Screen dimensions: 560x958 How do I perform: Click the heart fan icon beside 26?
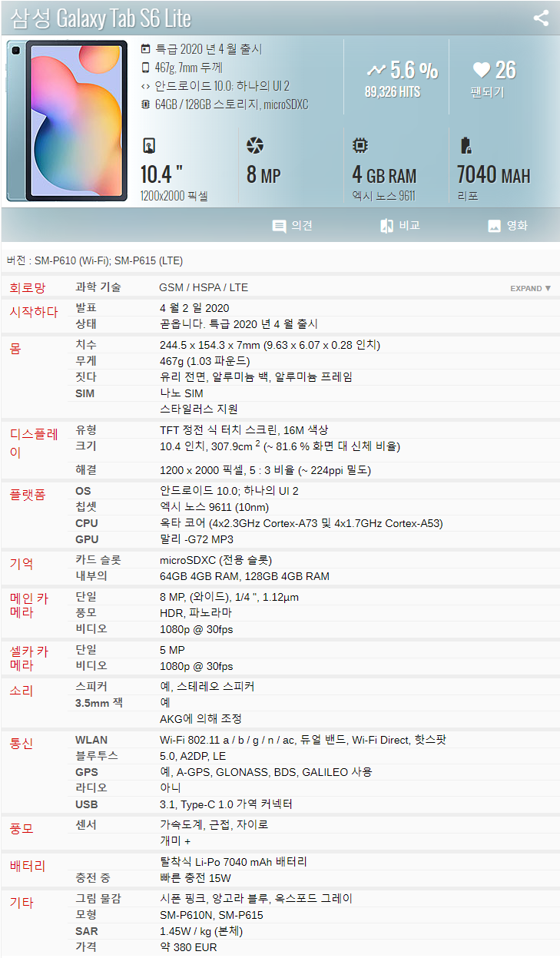click(481, 71)
